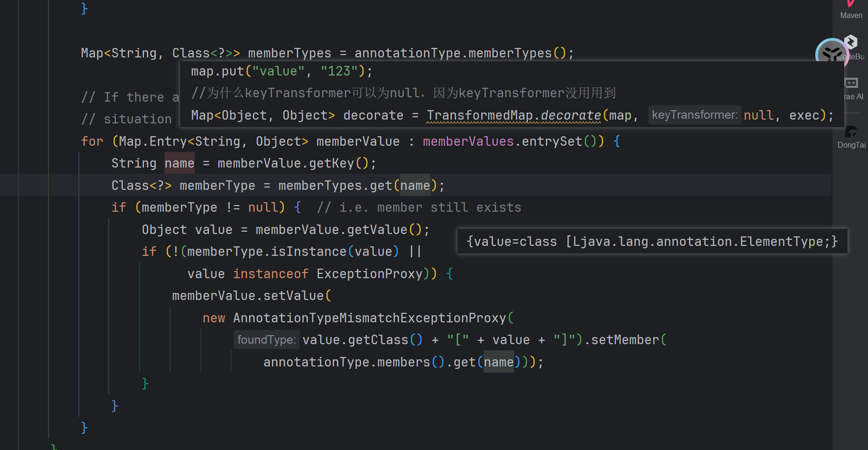The image size is (868, 450).
Task: Open the CodeBuddy hexagon icon panel
Action: click(851, 43)
